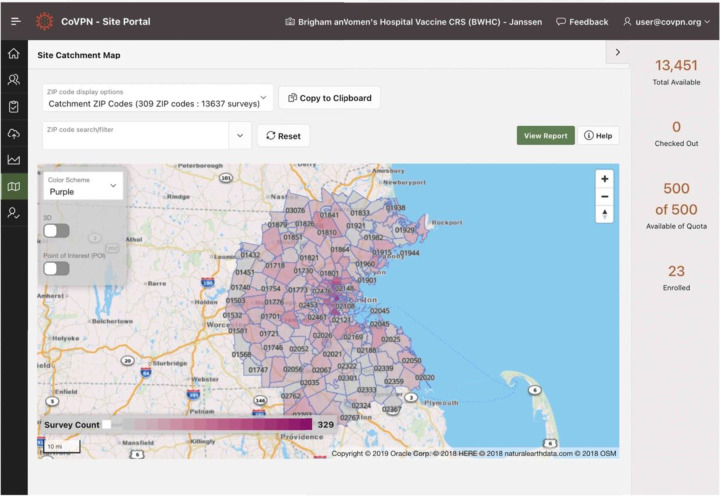This screenshot has height=496, width=720.
Task: Click the clipboard checklist sidebar icon
Action: 14,106
